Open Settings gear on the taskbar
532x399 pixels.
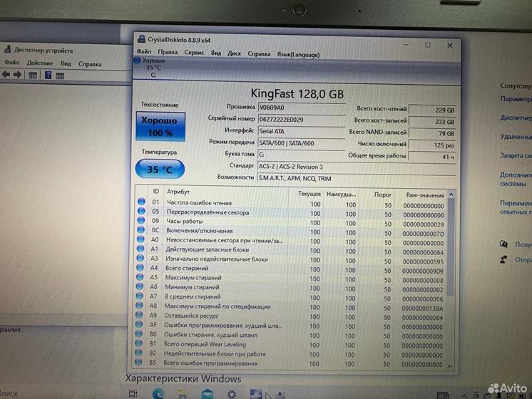232,394
